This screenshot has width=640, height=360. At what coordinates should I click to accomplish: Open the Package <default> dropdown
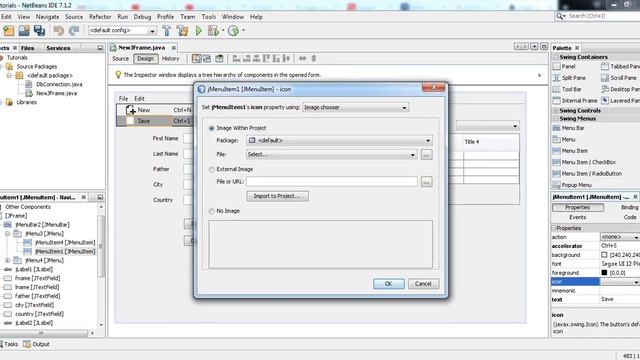339,140
